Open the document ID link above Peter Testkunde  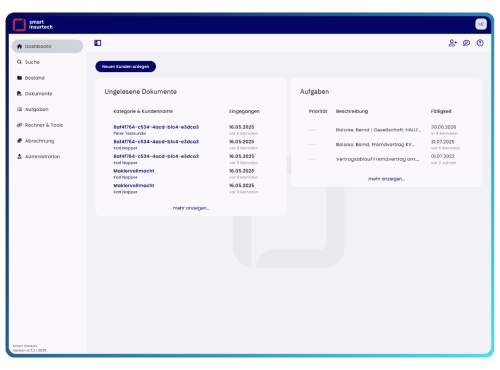click(x=156, y=127)
